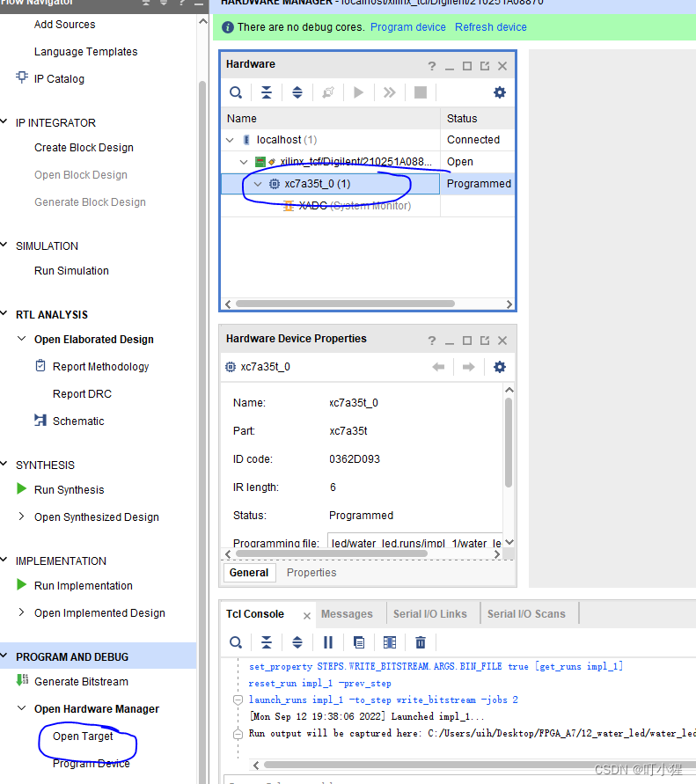Go to next object in Device Properties
696x784 pixels.
(468, 367)
